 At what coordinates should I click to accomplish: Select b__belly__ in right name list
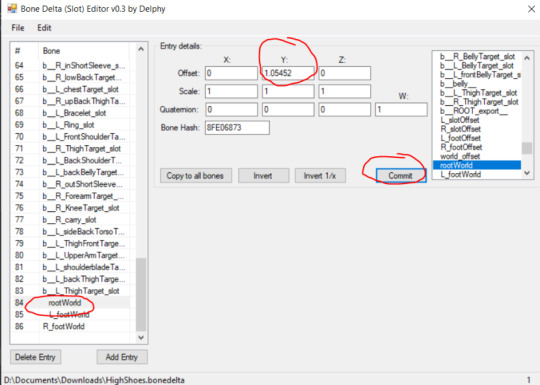pyautogui.click(x=477, y=84)
